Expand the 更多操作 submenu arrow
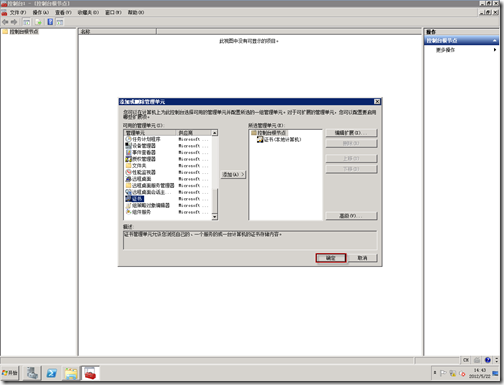The image size is (504, 385). click(495, 50)
